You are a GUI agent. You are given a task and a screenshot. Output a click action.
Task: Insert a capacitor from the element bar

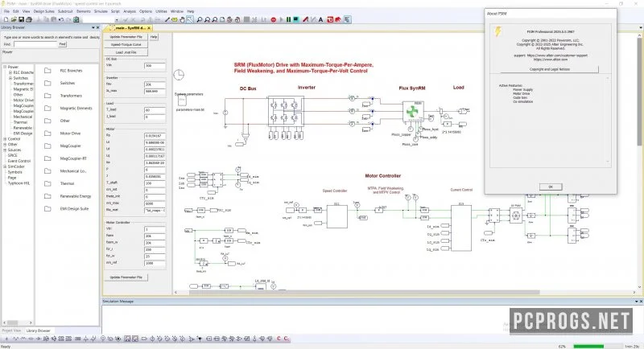pyautogui.click(x=31, y=339)
